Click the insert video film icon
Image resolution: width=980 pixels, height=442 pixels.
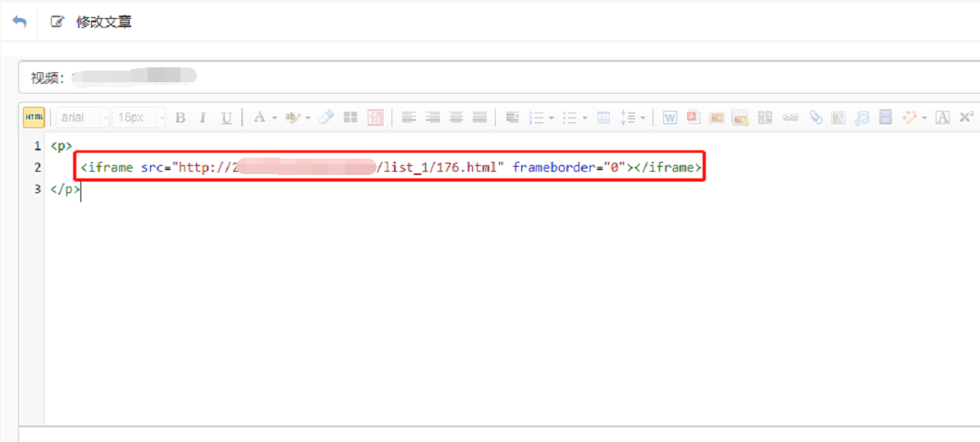886,117
